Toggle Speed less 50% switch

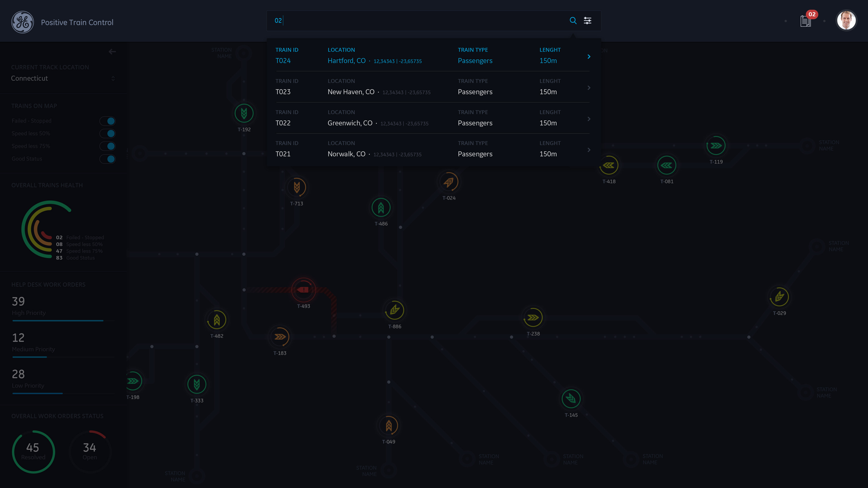click(x=108, y=133)
